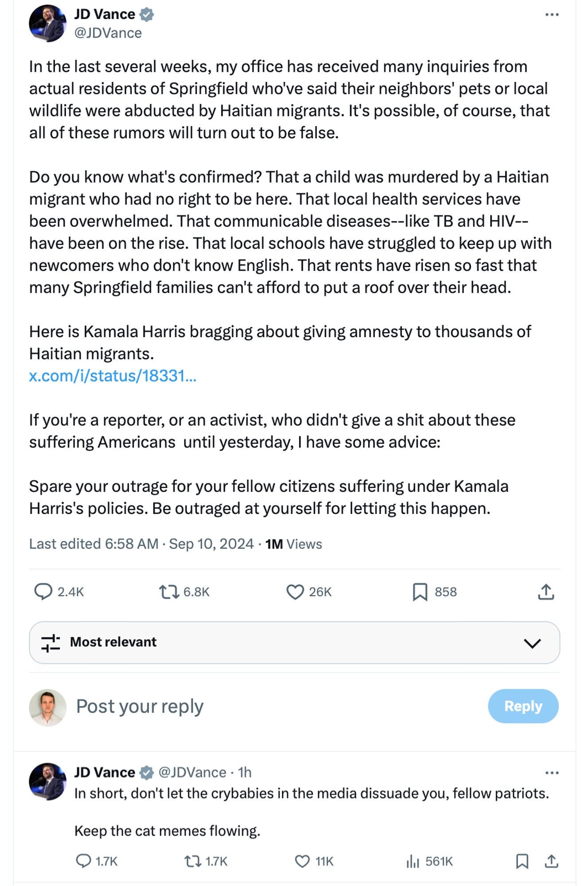Click the 'Post your reply' field

(x=139, y=706)
